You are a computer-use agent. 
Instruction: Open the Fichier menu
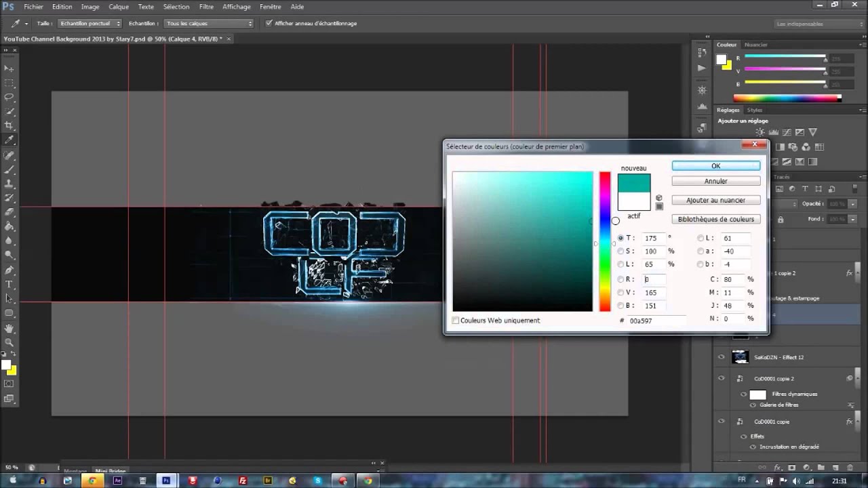(x=33, y=7)
